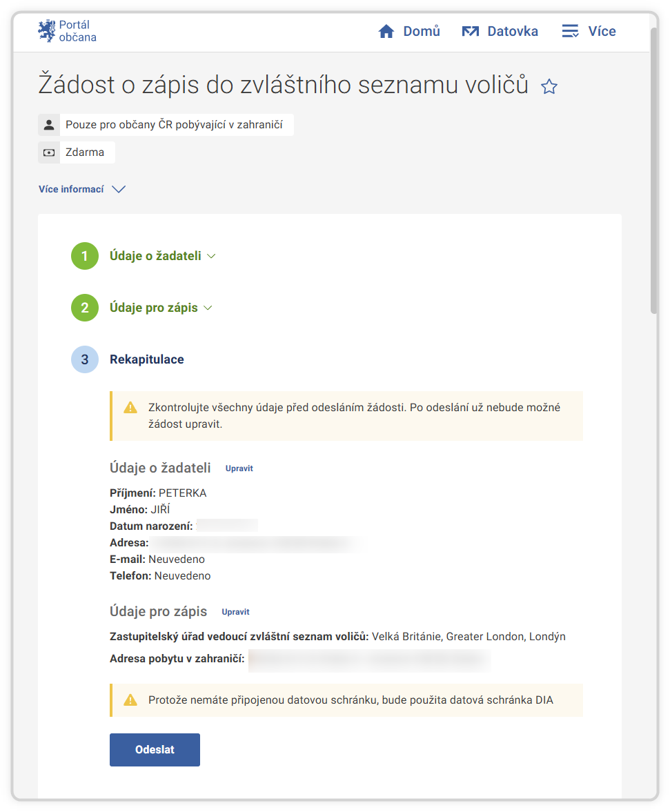
Task: Click the person icon beside eligibility note
Action: click(49, 125)
